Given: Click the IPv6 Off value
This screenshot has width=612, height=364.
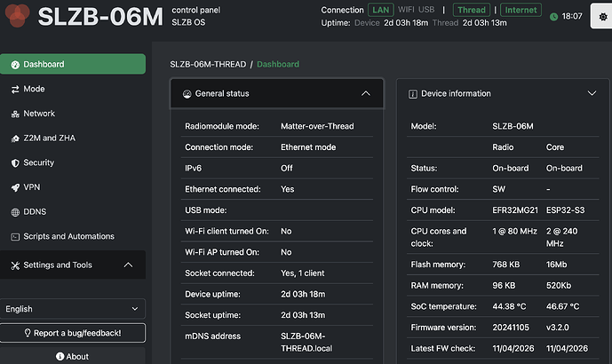Looking at the screenshot, I should (287, 169).
